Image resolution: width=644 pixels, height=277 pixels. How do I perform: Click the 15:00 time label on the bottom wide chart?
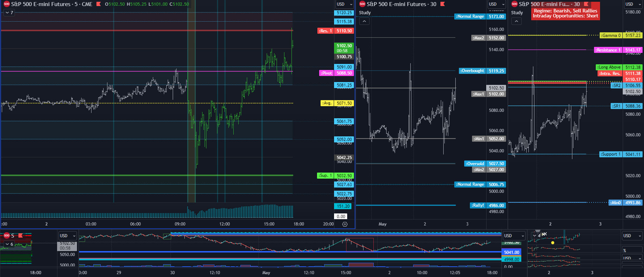coord(346,273)
